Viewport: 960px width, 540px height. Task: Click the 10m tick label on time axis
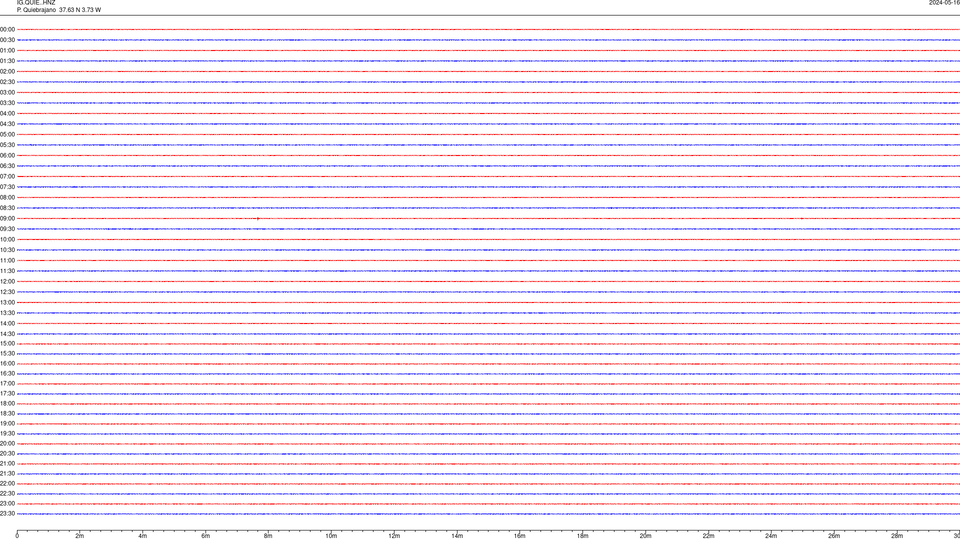pyautogui.click(x=331, y=536)
